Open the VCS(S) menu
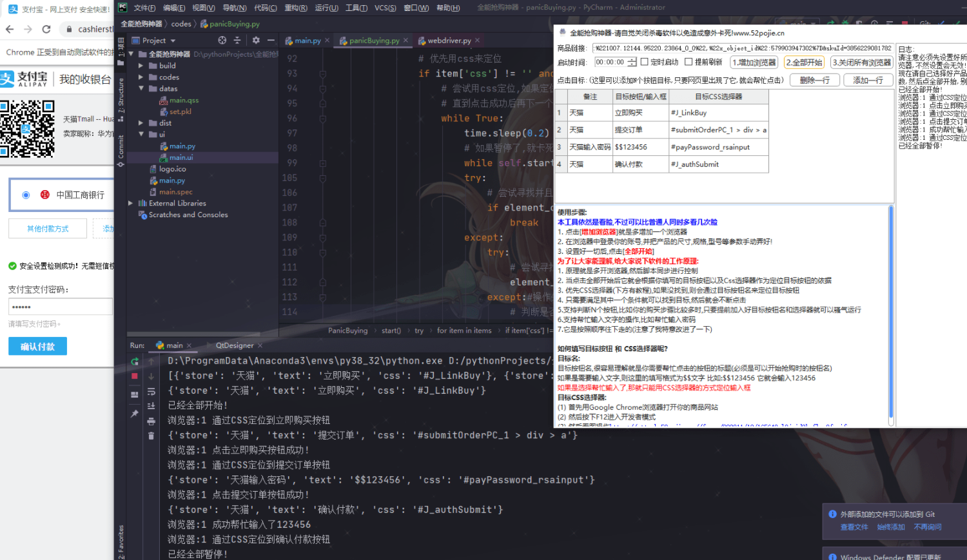The width and height of the screenshot is (967, 560). (x=386, y=8)
